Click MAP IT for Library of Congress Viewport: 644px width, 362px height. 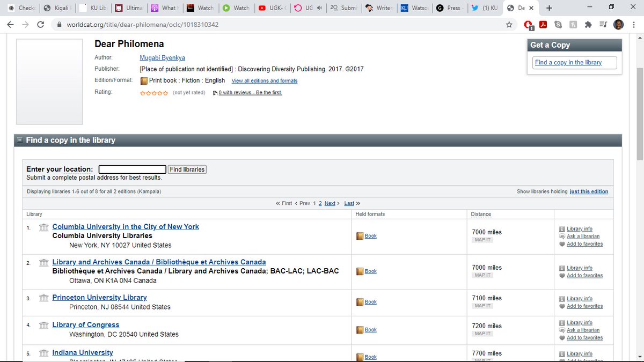[482, 334]
